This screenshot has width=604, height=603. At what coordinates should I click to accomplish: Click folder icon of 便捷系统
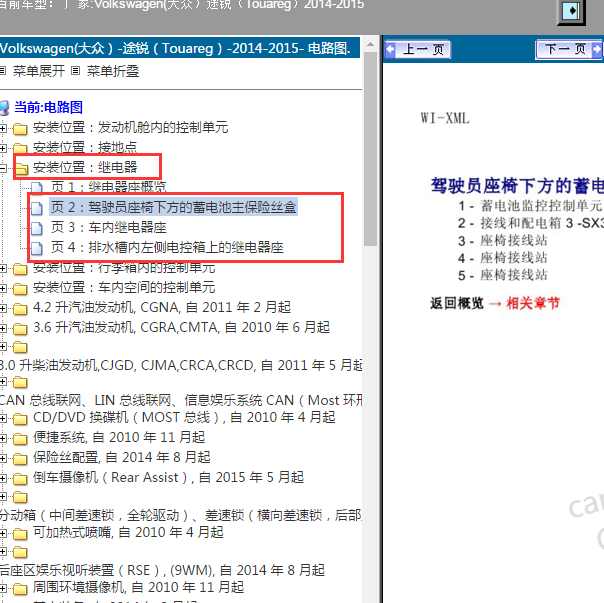pos(20,438)
